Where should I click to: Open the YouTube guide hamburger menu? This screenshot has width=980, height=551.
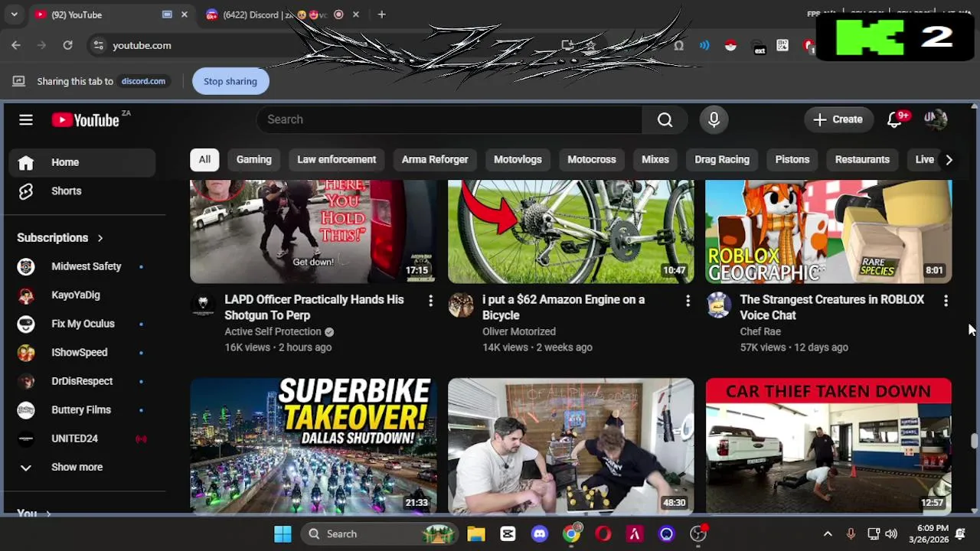coord(26,119)
